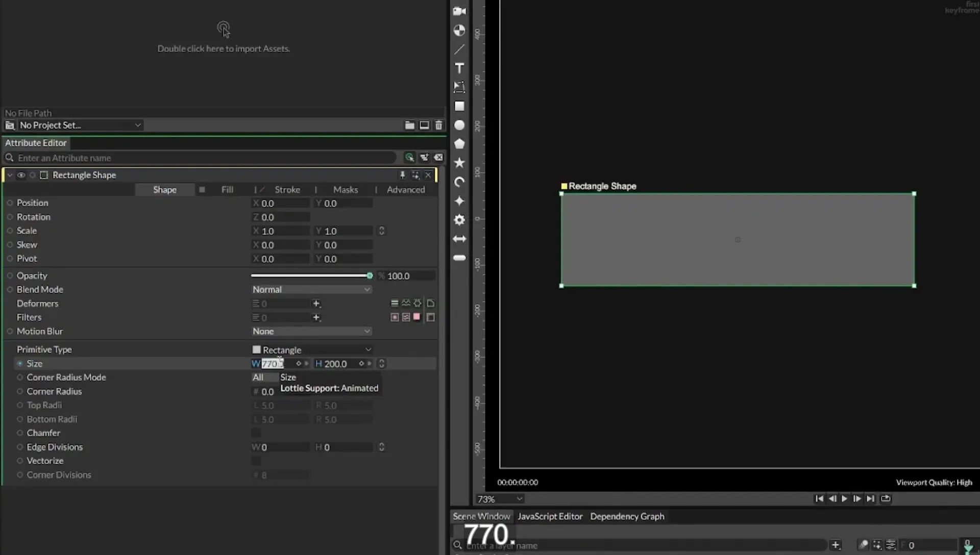Image resolution: width=980 pixels, height=555 pixels.
Task: Select the Camera tool in the toolbar
Action: coord(459,11)
